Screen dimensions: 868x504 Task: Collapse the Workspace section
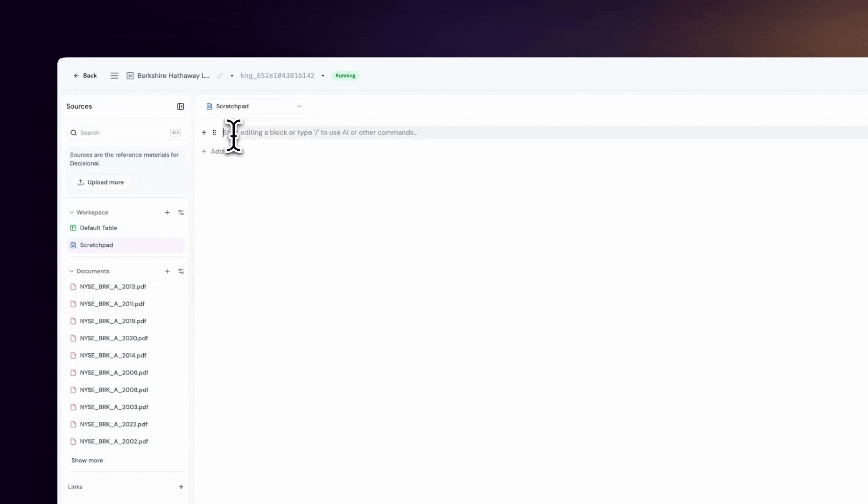(x=71, y=212)
